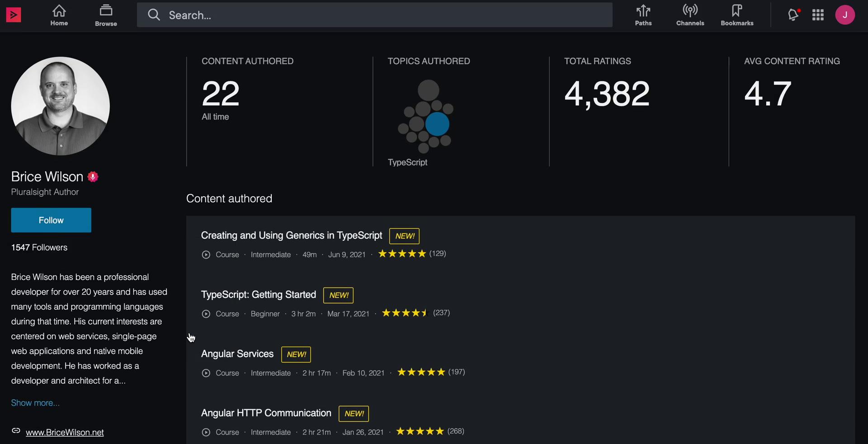Click the link icon beside the website

[16, 431]
